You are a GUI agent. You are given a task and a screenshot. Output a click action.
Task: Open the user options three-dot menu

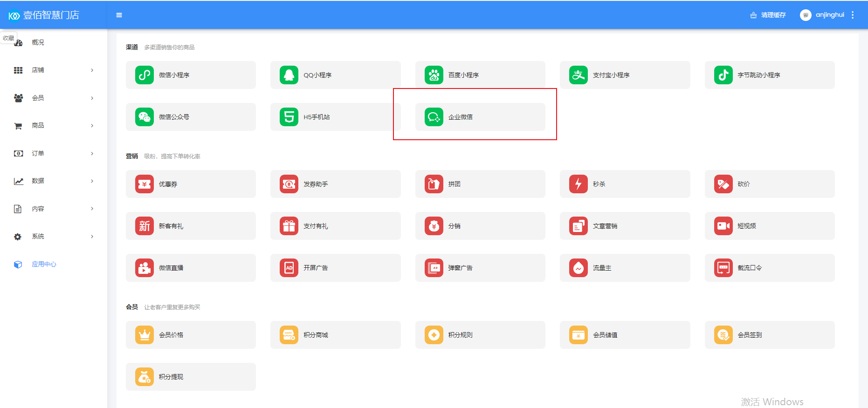[853, 15]
